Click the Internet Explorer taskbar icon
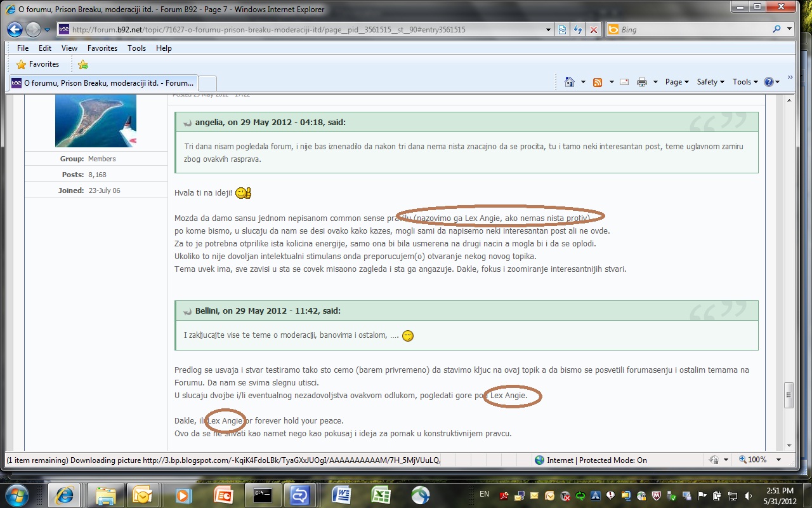This screenshot has width=812, height=508. point(63,495)
